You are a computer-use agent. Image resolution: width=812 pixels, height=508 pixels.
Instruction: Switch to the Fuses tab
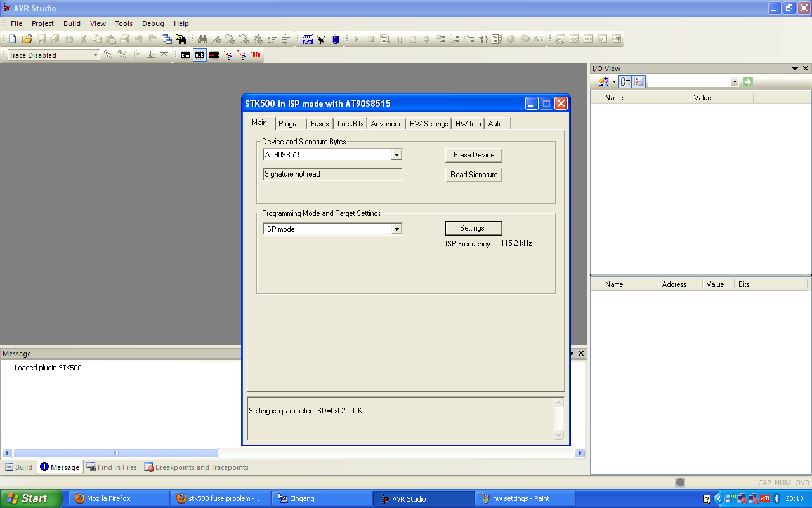pyautogui.click(x=320, y=124)
